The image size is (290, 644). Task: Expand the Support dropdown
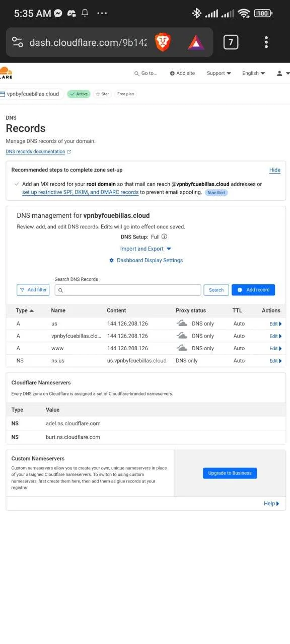(219, 73)
